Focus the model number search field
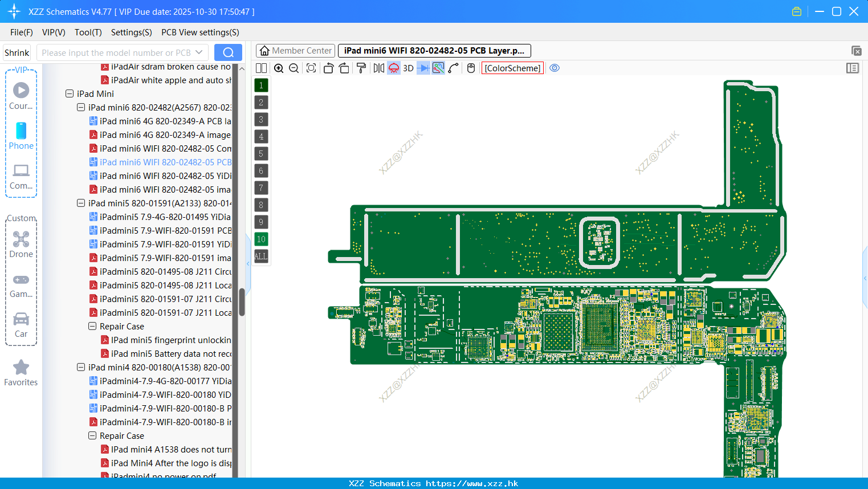 116,52
